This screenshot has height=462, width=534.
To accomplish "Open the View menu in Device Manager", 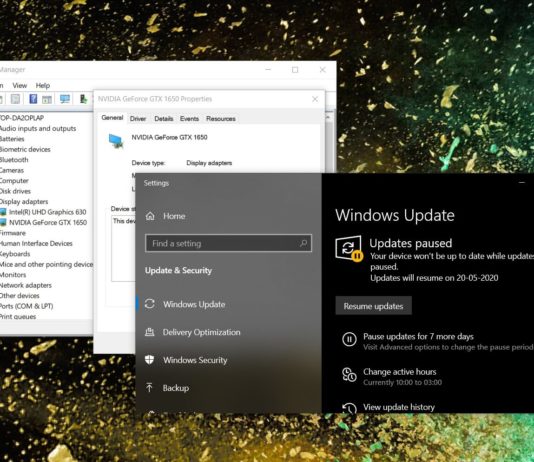I will point(19,85).
